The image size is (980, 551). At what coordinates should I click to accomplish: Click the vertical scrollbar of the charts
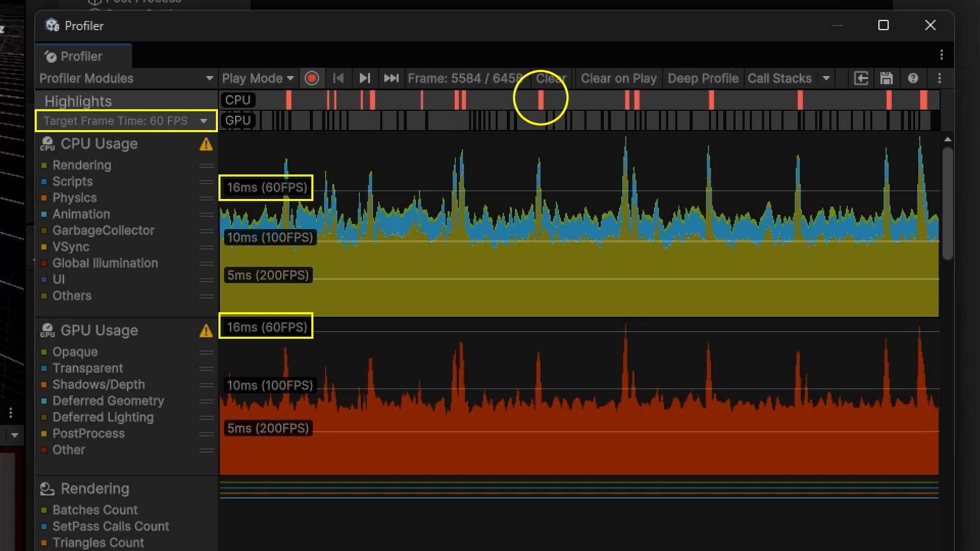point(947,204)
